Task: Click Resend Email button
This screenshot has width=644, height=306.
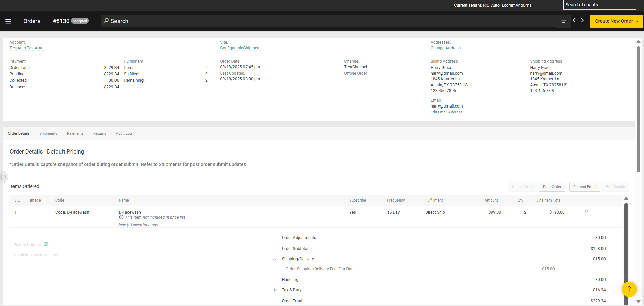Action: point(585,187)
